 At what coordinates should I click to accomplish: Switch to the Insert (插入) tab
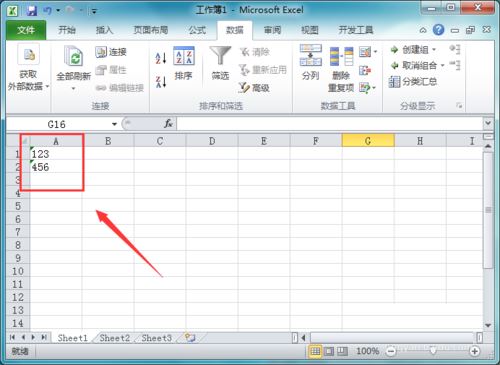104,30
